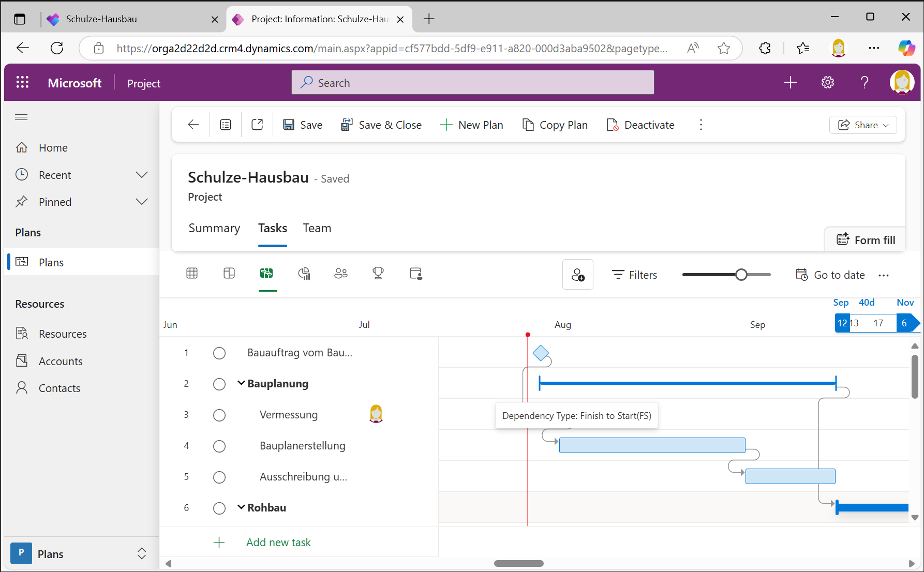Open the Charts view icon
This screenshot has width=924, height=572.
pos(304,273)
